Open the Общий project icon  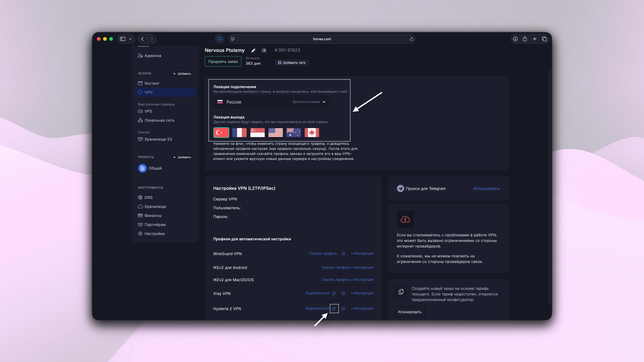[142, 168]
